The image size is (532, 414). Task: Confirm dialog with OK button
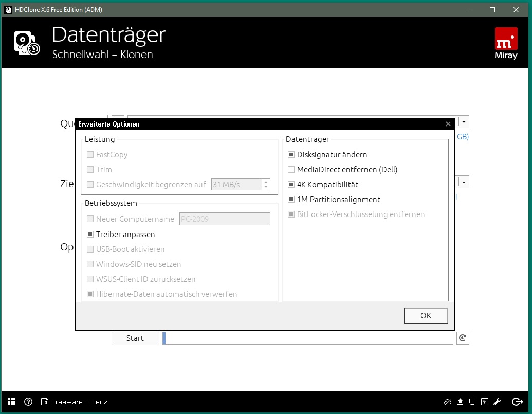(426, 316)
